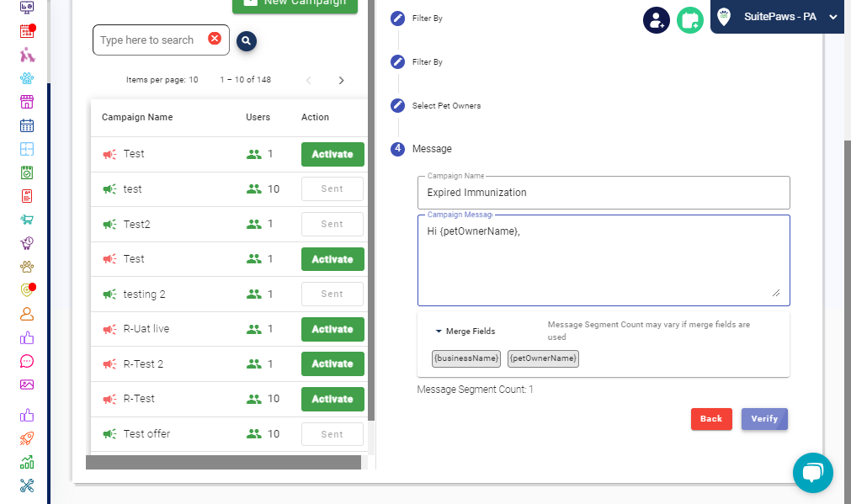Image resolution: width=851 pixels, height=504 pixels.
Task: Click the campaign list vertical scrollbar
Action: point(371,210)
